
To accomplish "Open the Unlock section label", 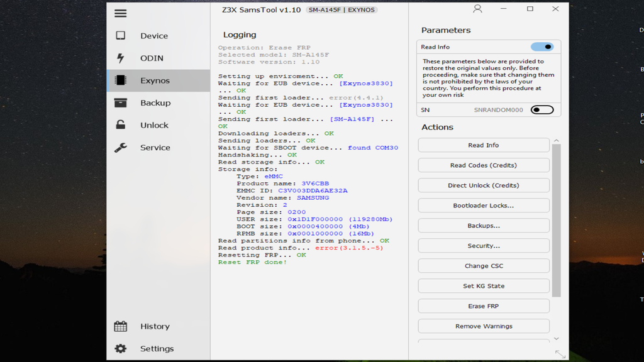I will click(x=155, y=125).
